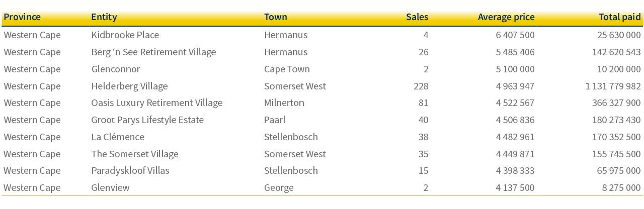Select The Somerset Village entry
The width and height of the screenshot is (644, 209).
135,154
